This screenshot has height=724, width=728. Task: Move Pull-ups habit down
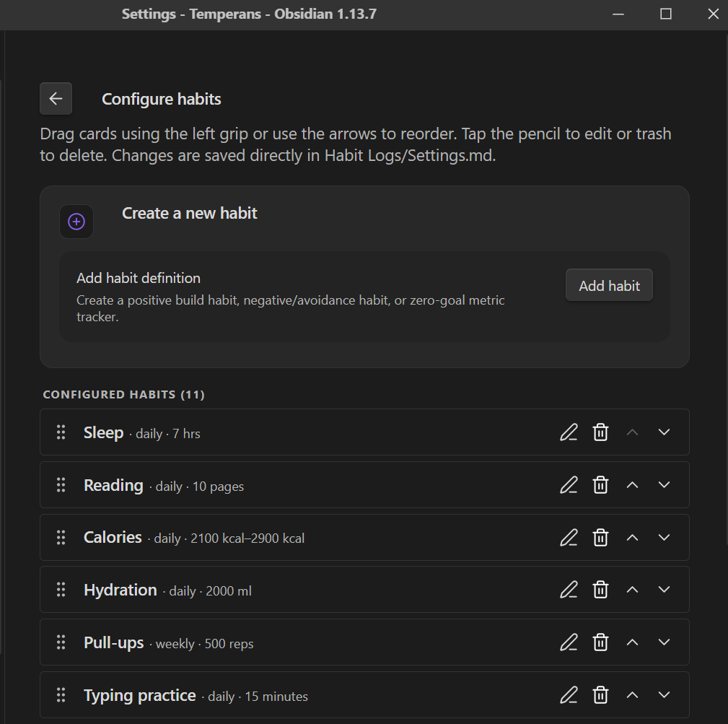(x=665, y=642)
